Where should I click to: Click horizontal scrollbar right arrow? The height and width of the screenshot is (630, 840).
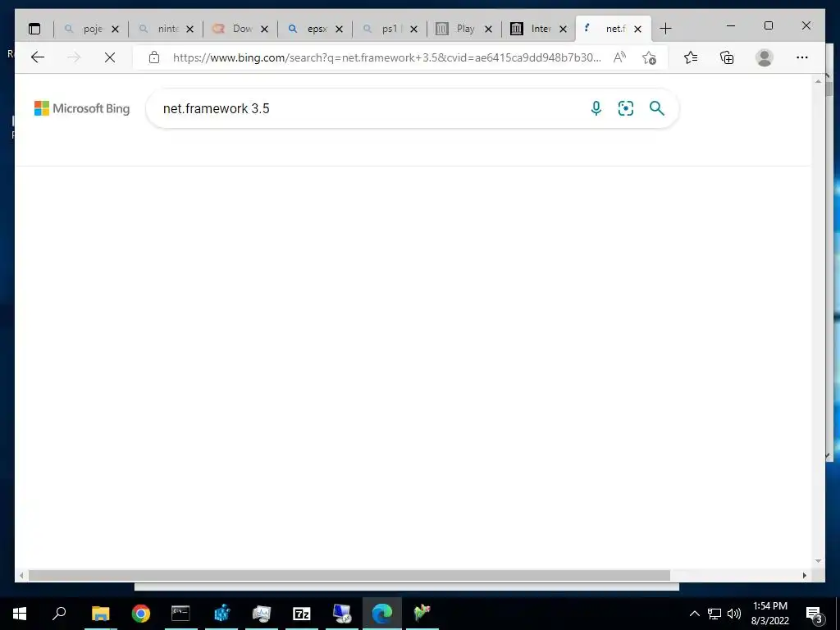tap(805, 575)
